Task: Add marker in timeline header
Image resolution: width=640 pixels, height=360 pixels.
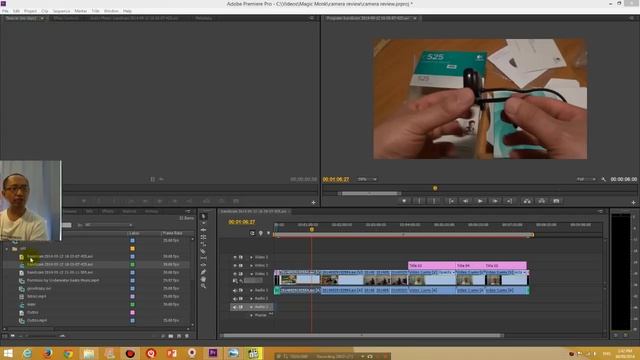Action: tap(260, 233)
